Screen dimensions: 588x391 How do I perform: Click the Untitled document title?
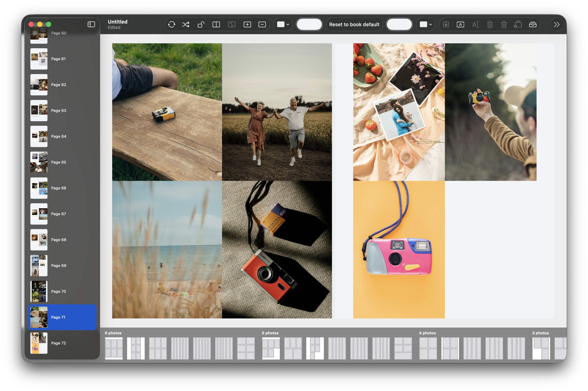(x=117, y=22)
